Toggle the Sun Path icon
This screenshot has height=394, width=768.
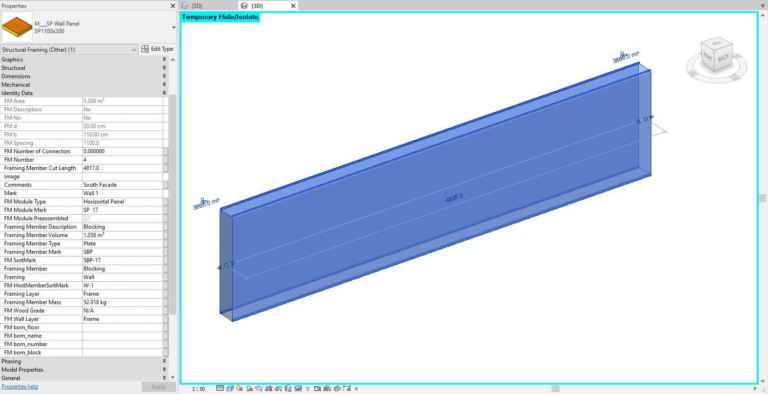(239, 389)
